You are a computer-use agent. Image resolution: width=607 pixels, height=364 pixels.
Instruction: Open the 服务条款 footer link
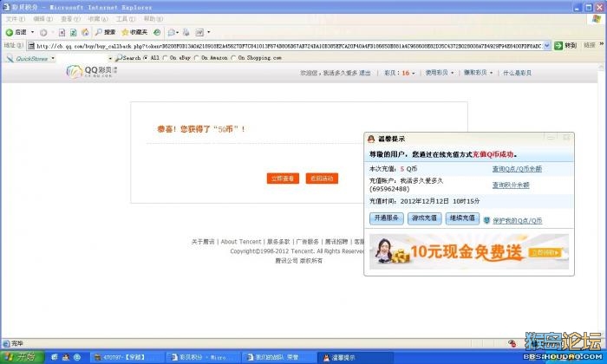(278, 242)
